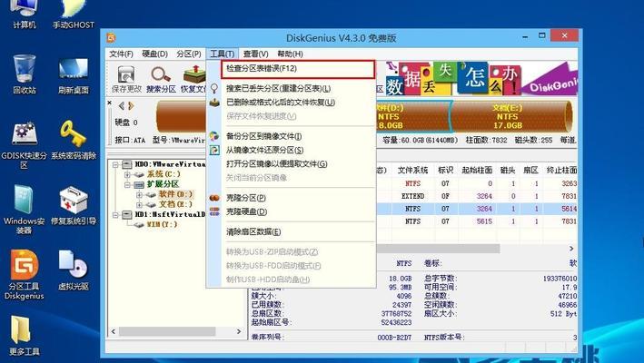The height and width of the screenshot is (363, 644).
Task: Open the 刷新桌面 desktop shortcut
Action: point(74,75)
